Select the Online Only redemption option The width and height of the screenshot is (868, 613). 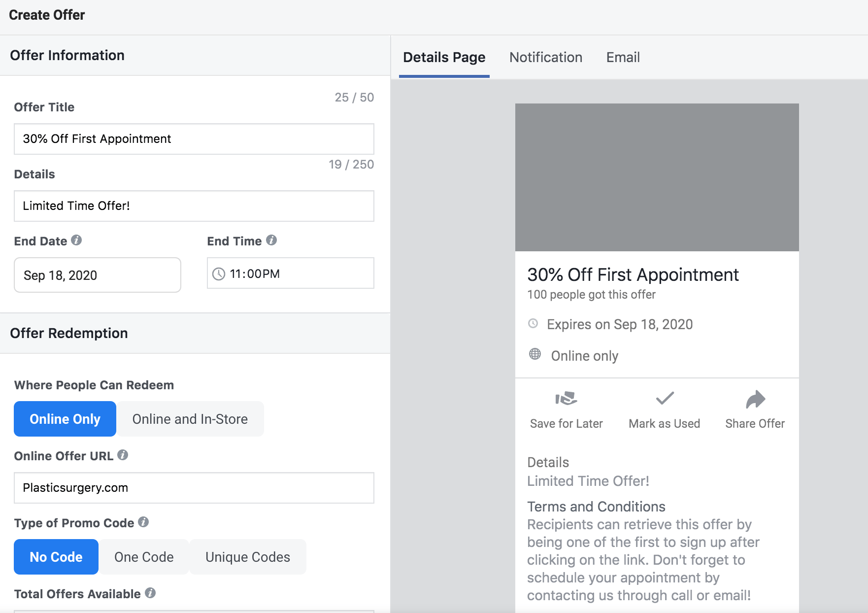(65, 419)
